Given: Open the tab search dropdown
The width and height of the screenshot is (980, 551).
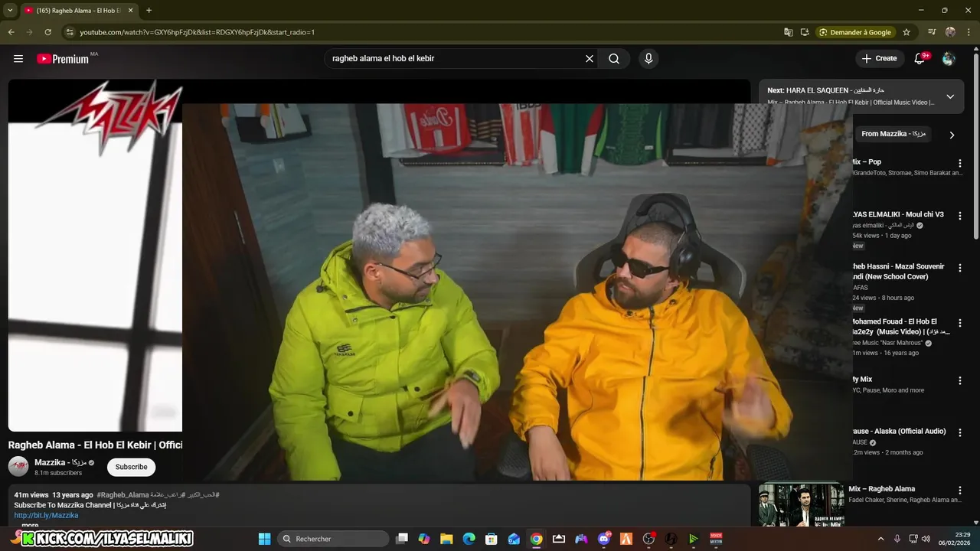Looking at the screenshot, I should click(x=10, y=11).
